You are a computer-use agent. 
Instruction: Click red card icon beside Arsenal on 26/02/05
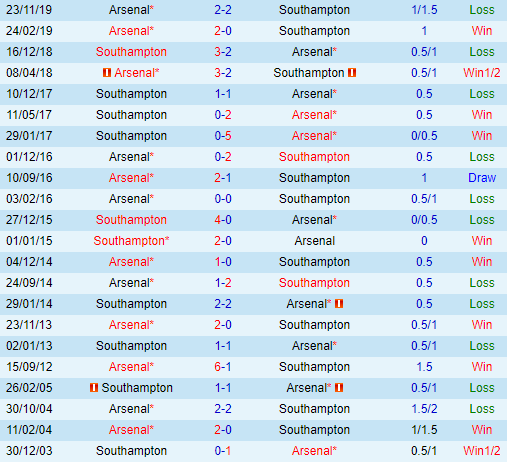coord(339,387)
